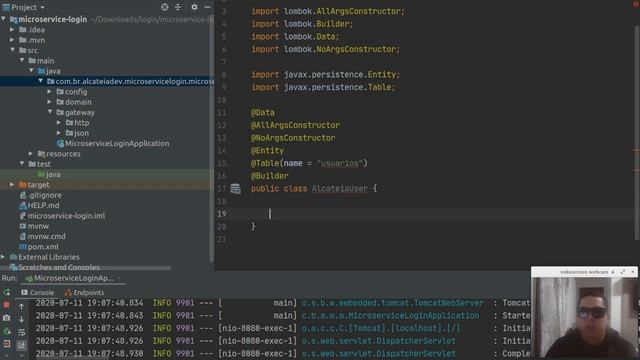Click the MicroserviceLoginApplication class icon
Image resolution: width=640 pixels, height=360 pixels.
point(60,143)
